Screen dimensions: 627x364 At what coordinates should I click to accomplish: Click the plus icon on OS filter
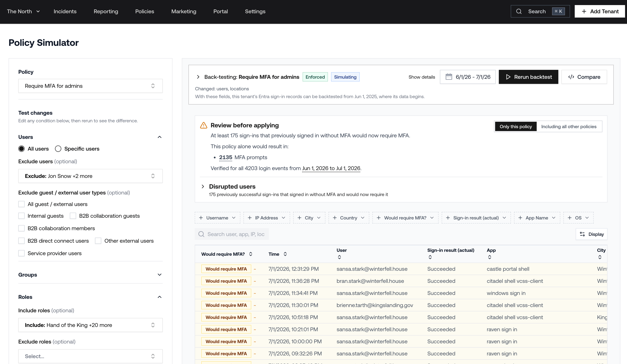[x=569, y=218]
